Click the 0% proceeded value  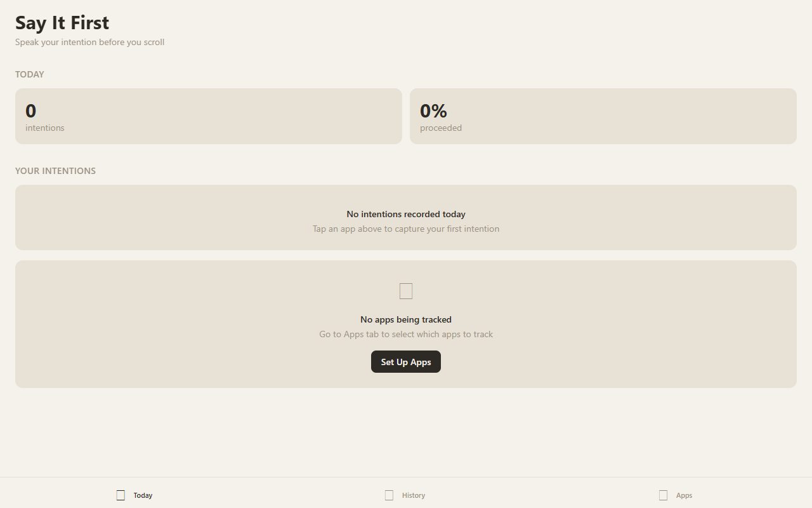(x=433, y=111)
